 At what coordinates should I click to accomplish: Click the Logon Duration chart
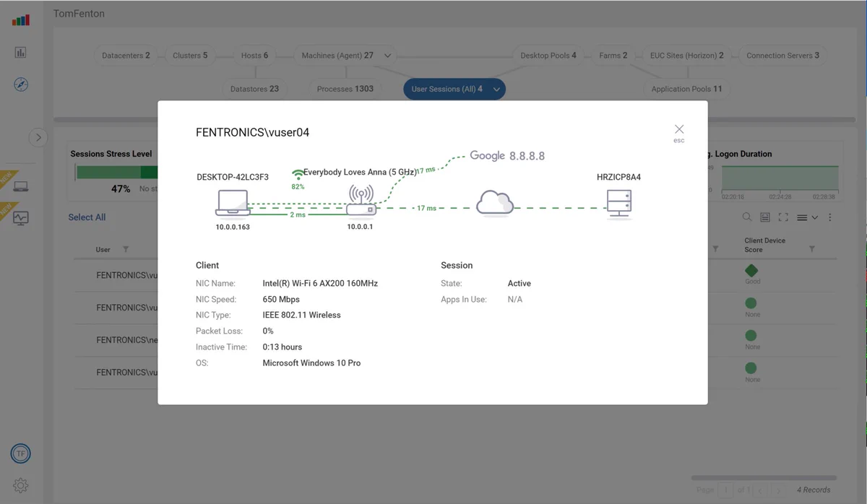[x=780, y=178]
